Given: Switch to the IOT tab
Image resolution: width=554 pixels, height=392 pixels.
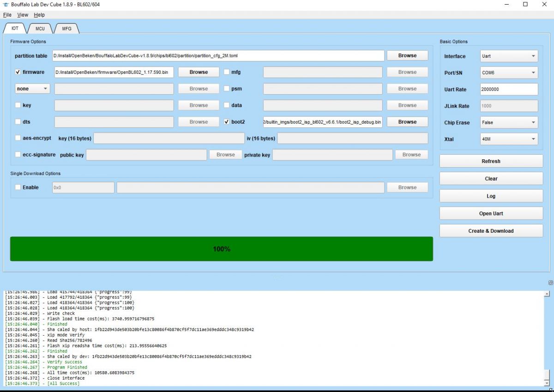Looking at the screenshot, I should point(15,28).
